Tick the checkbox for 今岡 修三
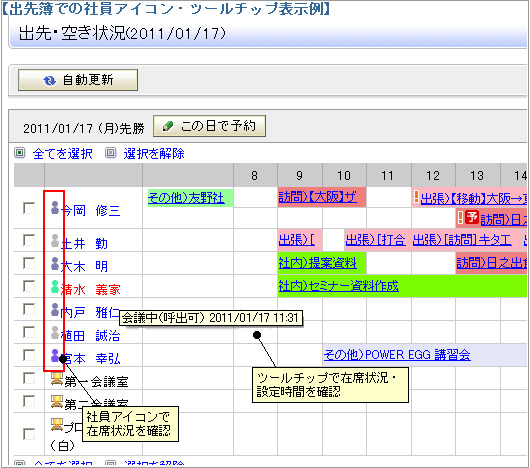The height and width of the screenshot is (468, 530). (29, 208)
